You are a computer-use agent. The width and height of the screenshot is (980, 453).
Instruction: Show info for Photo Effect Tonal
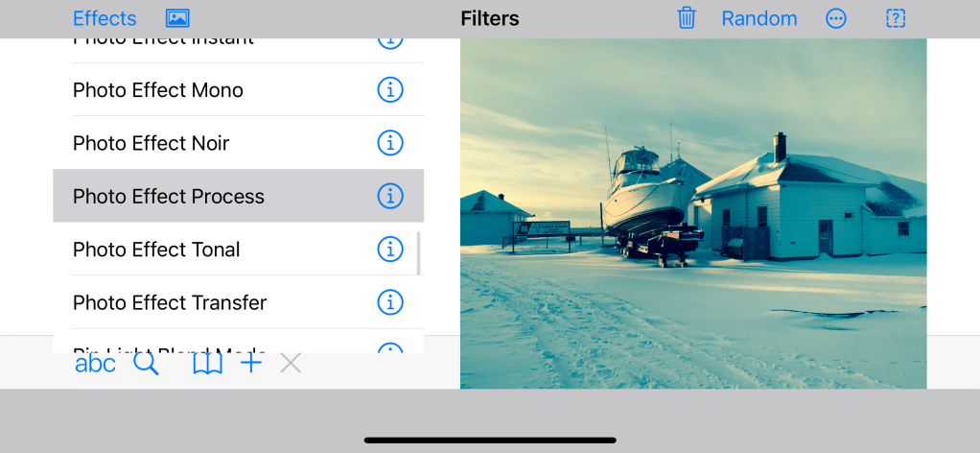tap(390, 250)
